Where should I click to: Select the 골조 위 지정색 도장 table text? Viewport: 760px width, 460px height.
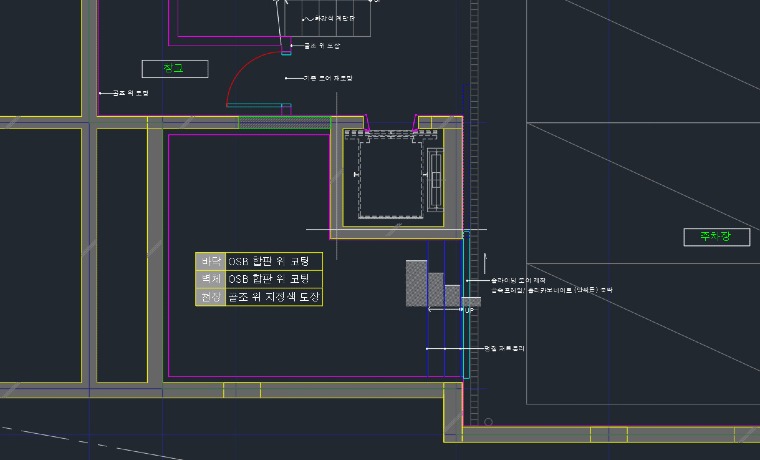[274, 297]
